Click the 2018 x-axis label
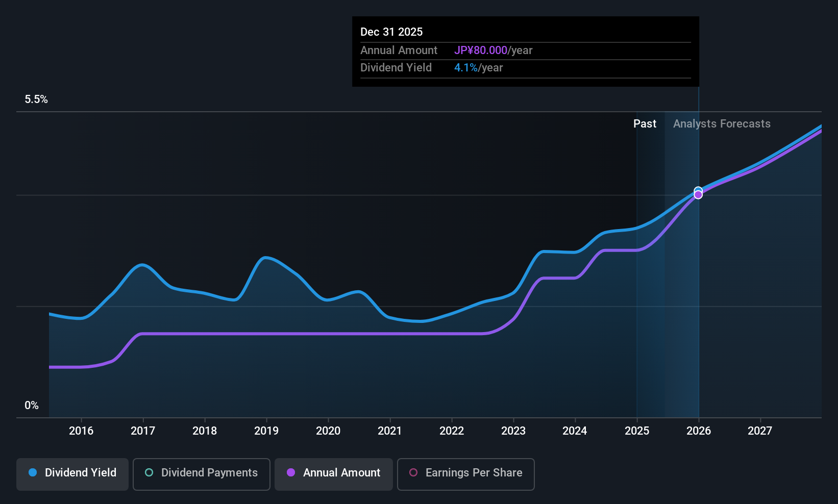The height and width of the screenshot is (504, 838). tap(205, 431)
